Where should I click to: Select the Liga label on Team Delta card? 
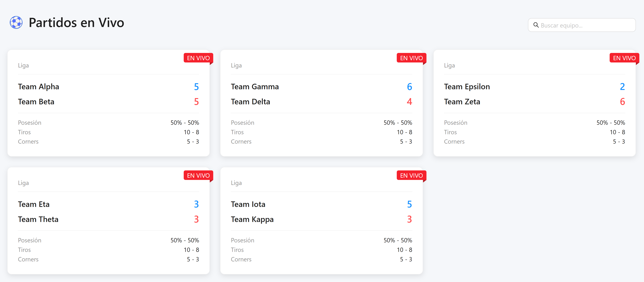click(x=236, y=65)
